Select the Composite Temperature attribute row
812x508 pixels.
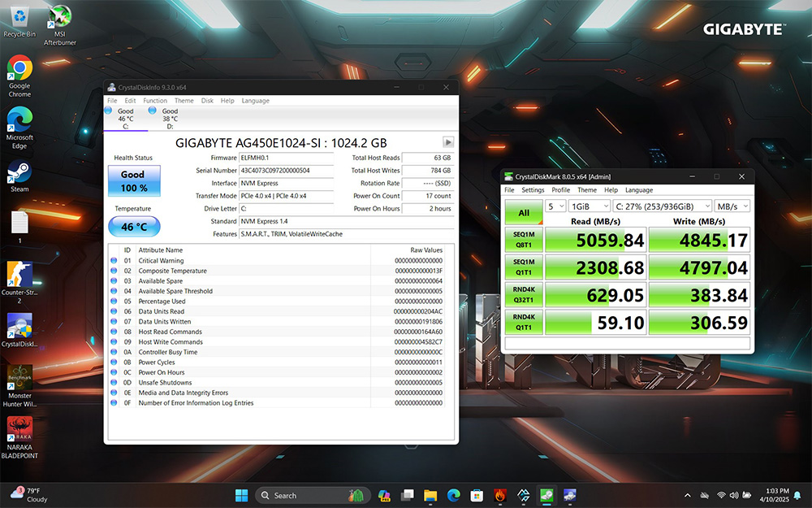pos(277,271)
